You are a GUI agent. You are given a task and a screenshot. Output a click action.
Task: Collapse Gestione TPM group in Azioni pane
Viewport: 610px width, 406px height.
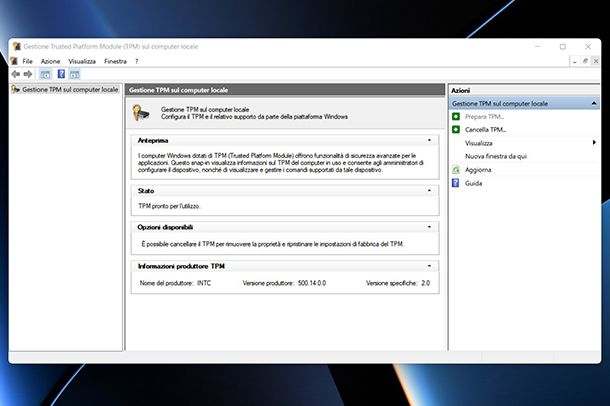point(594,103)
